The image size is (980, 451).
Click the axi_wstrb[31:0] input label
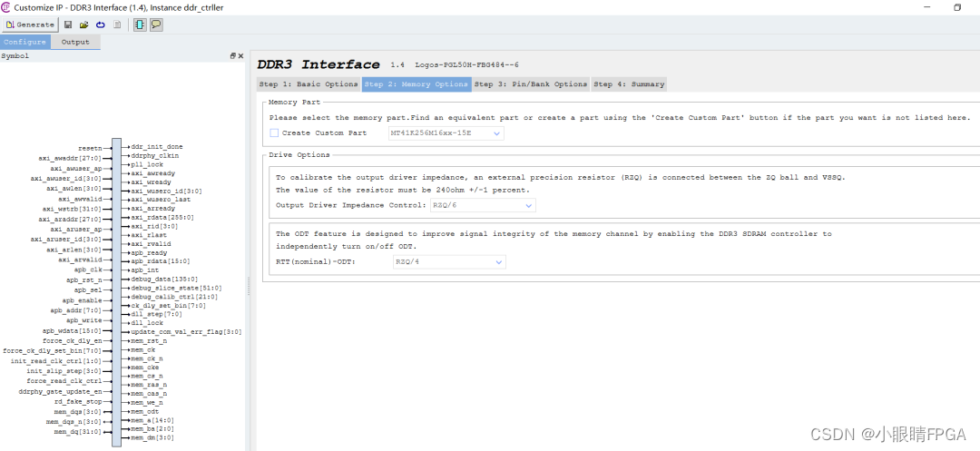pyautogui.click(x=72, y=210)
